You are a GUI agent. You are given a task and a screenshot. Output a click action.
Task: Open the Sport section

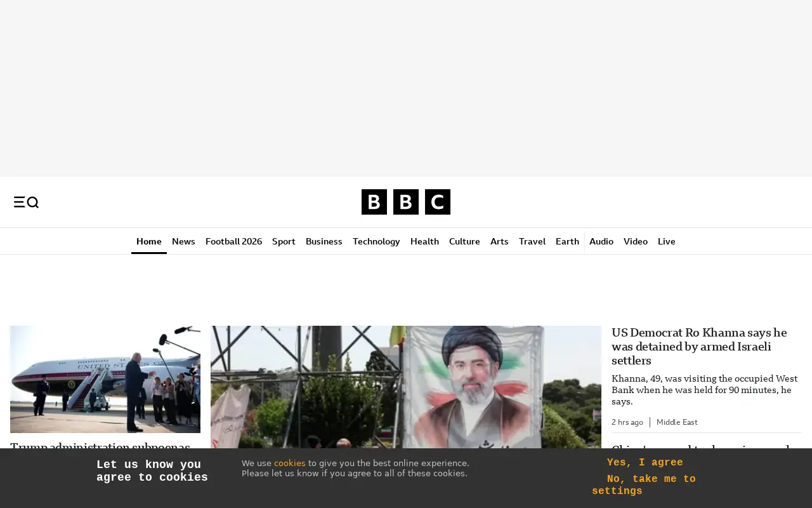(x=284, y=241)
